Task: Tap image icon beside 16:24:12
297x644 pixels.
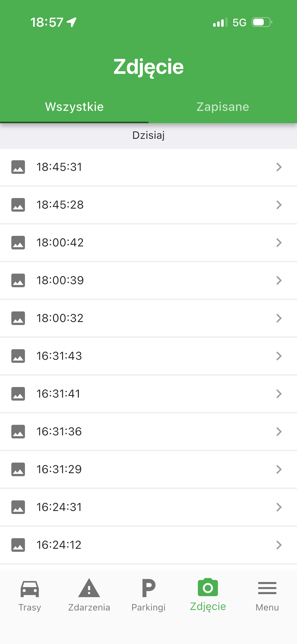Action: (x=18, y=545)
